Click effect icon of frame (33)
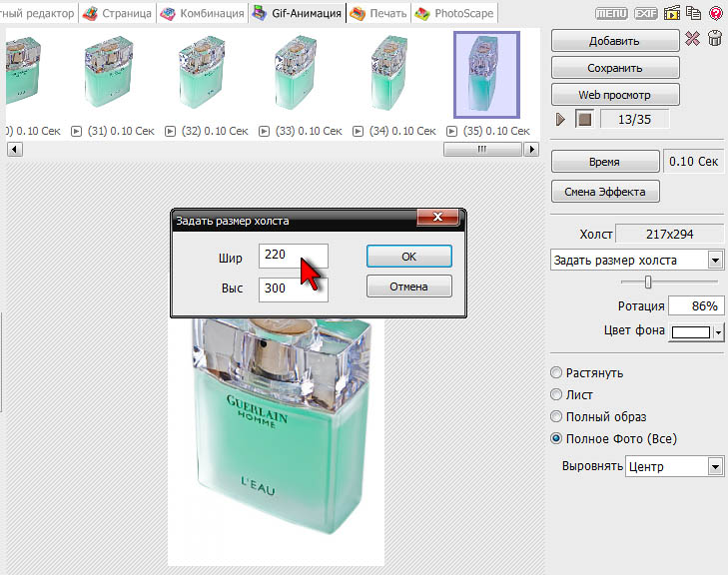This screenshot has height=575, width=728. 264,132
